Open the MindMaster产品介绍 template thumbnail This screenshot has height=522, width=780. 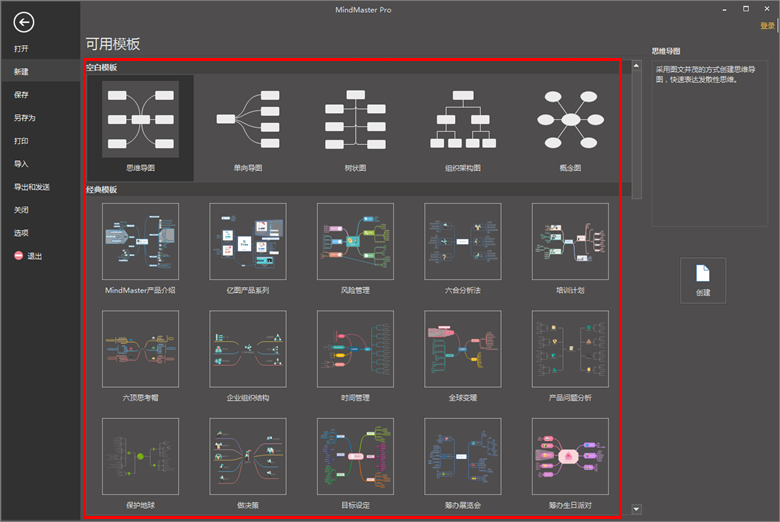(140, 241)
